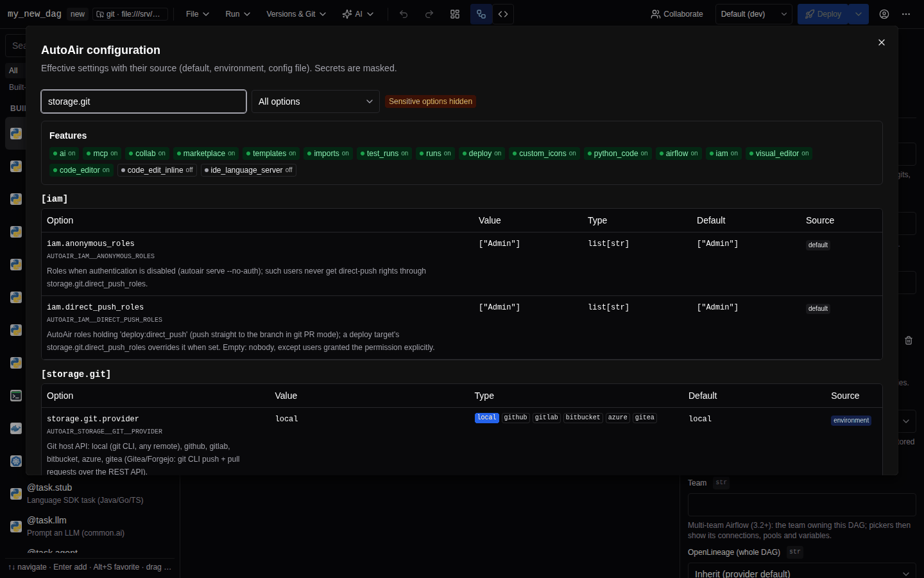The height and width of the screenshot is (578, 924).
Task: Toggle the mcp feature flag chip
Action: pos(102,153)
